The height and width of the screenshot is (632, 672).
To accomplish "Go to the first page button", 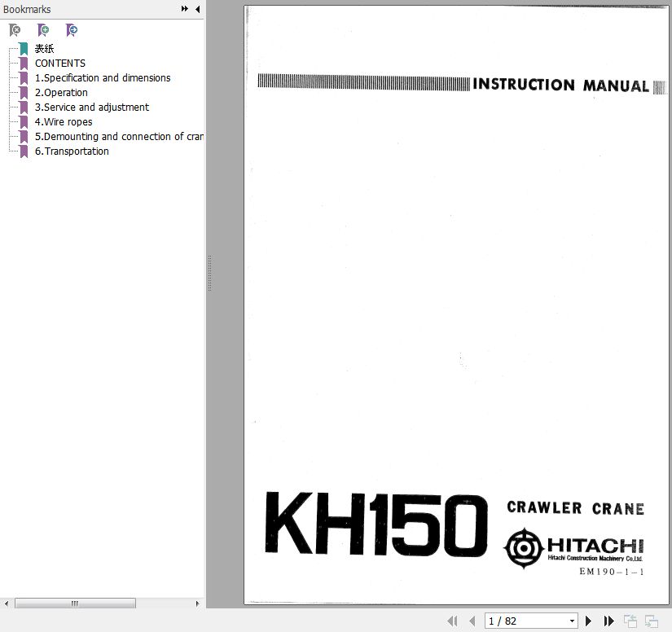I will (x=452, y=621).
